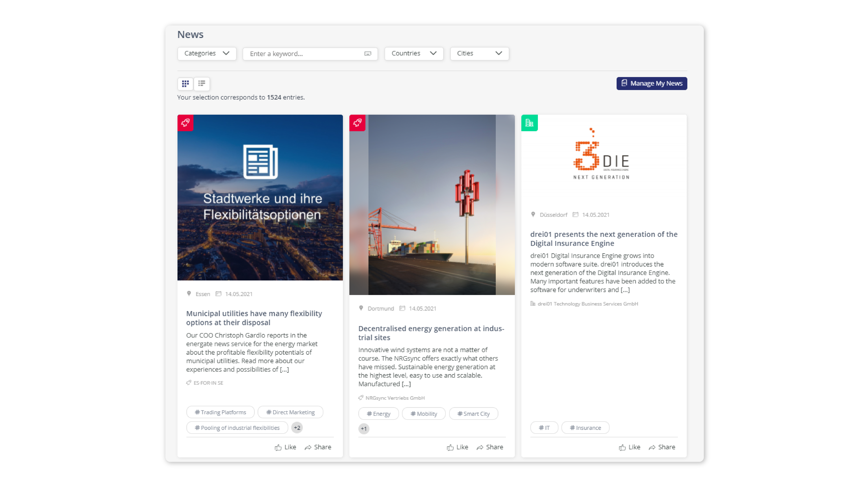
Task: Click the '1524' entries count text
Action: pos(274,97)
